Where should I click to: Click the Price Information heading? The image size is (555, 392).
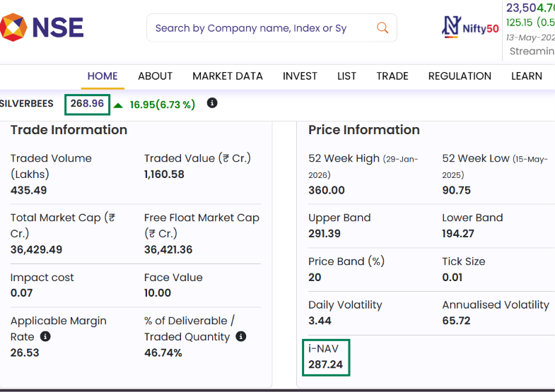(x=364, y=130)
